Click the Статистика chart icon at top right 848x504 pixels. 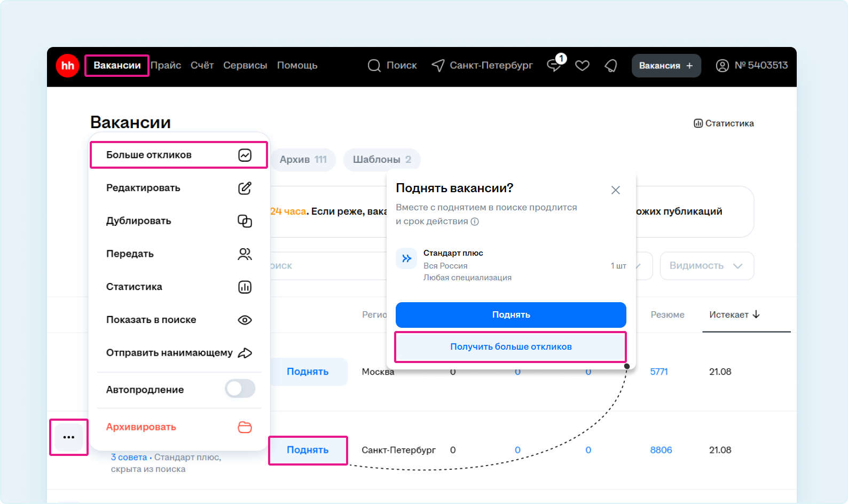tap(698, 123)
